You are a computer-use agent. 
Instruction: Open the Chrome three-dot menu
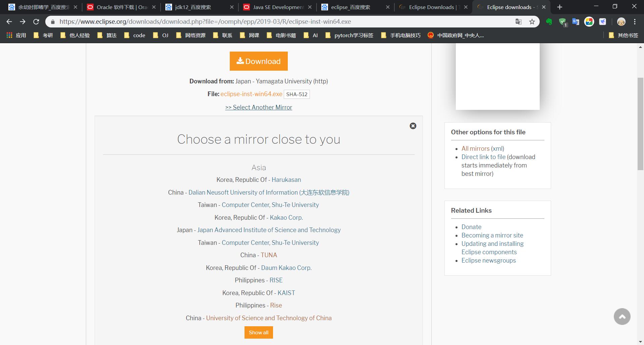(x=635, y=22)
